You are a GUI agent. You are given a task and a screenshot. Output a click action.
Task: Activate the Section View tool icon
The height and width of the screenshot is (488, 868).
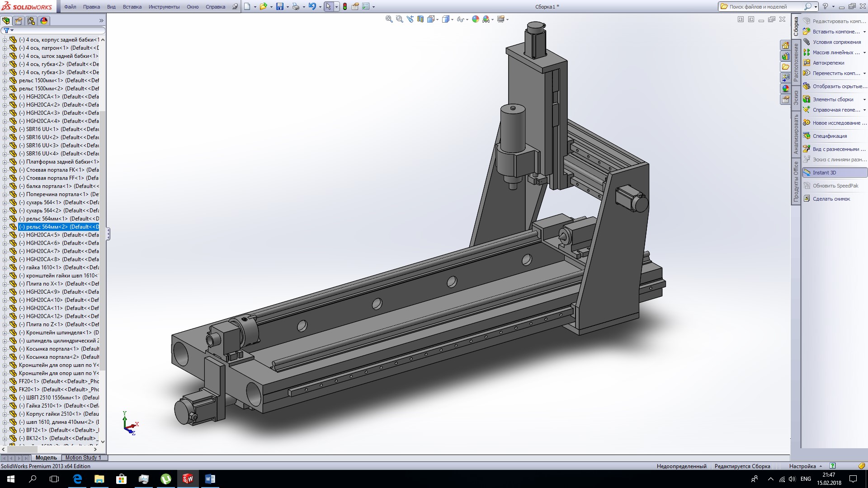point(420,19)
